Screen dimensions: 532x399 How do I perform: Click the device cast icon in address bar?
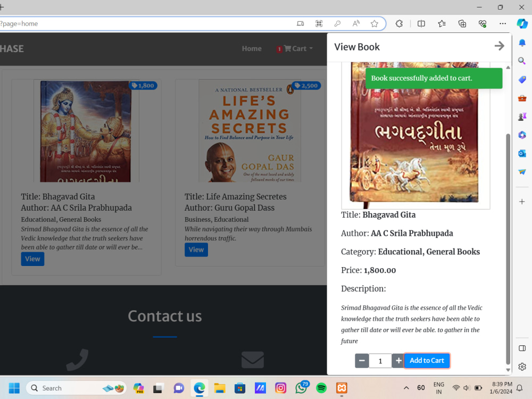[x=300, y=24]
